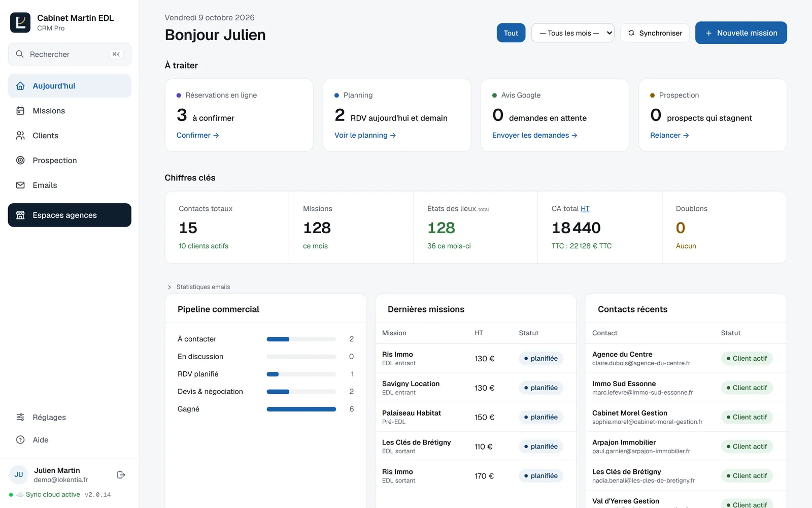The width and height of the screenshot is (812, 508).
Task: Open the Tous les mois dropdown
Action: click(x=573, y=33)
